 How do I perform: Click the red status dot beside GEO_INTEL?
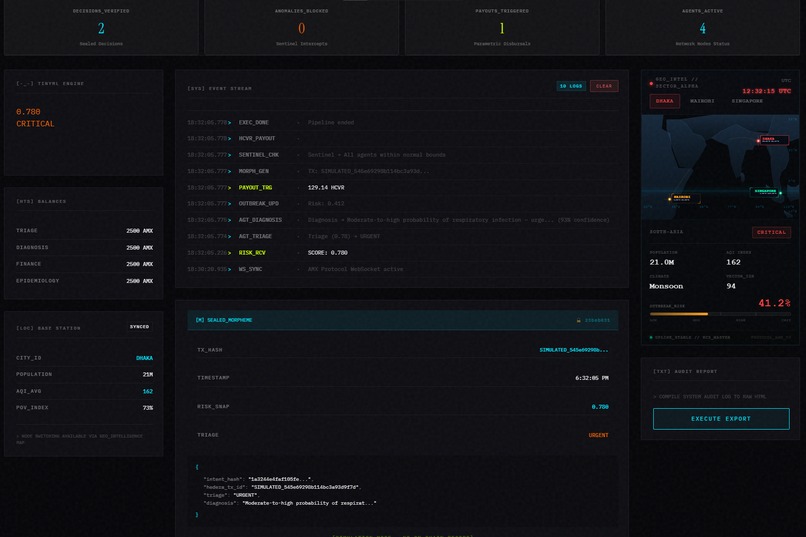click(651, 83)
